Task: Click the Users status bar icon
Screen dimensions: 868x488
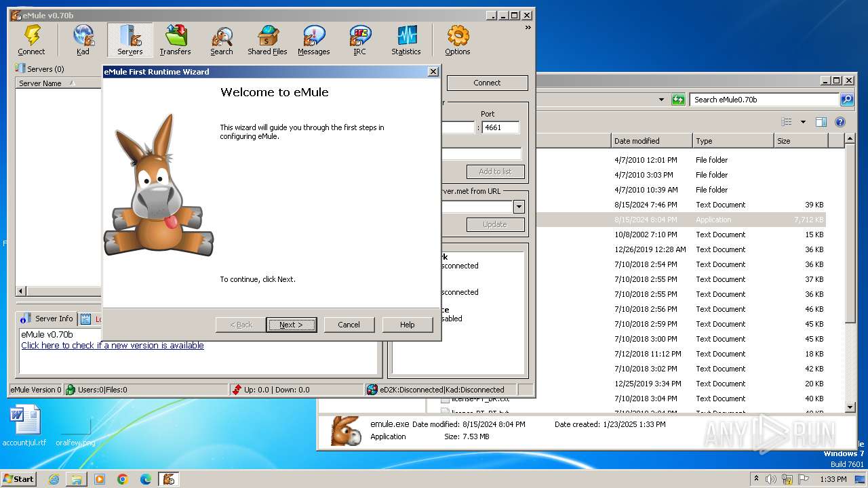Action: point(71,390)
